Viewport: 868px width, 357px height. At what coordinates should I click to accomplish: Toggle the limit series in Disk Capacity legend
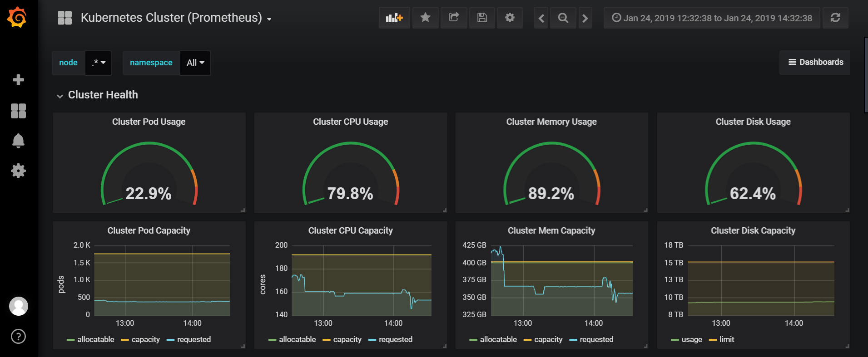(726, 339)
